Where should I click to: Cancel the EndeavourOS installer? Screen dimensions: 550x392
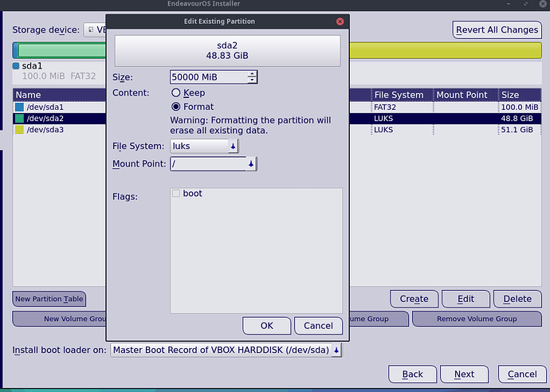(522, 374)
